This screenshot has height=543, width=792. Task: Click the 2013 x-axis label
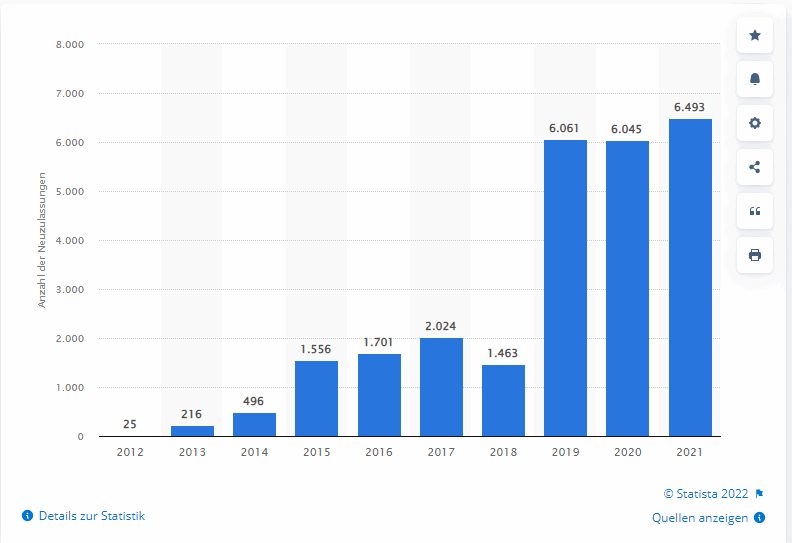(192, 452)
